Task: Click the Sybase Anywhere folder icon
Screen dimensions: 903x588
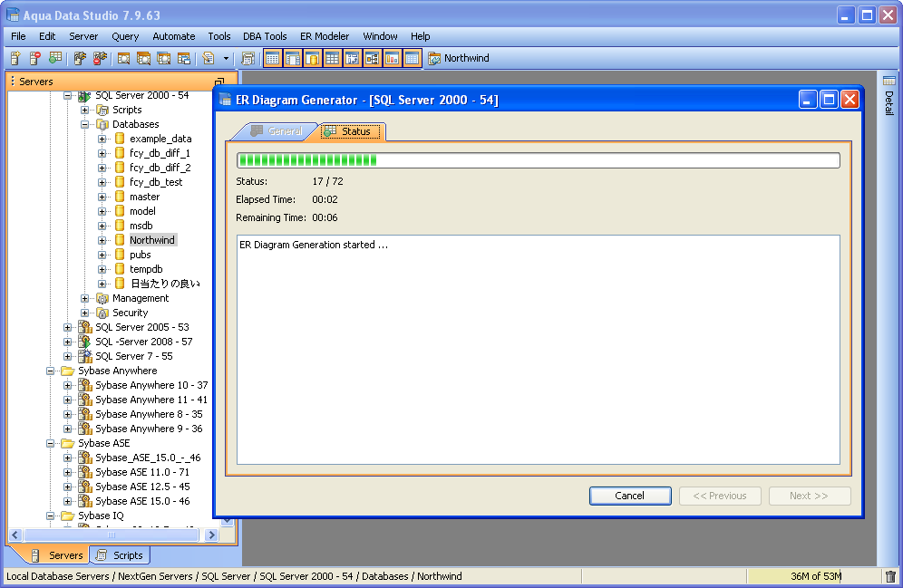Action: tap(68, 371)
